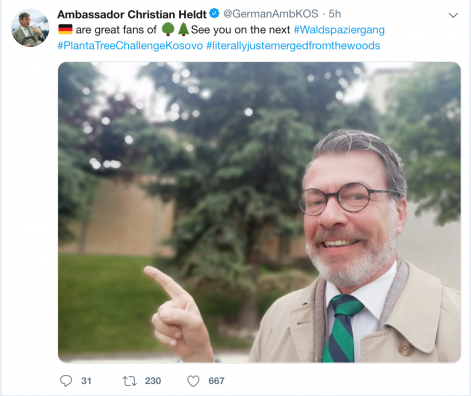Image resolution: width=471 pixels, height=396 pixels.
Task: Open the 5h timestamp link
Action: tap(335, 14)
